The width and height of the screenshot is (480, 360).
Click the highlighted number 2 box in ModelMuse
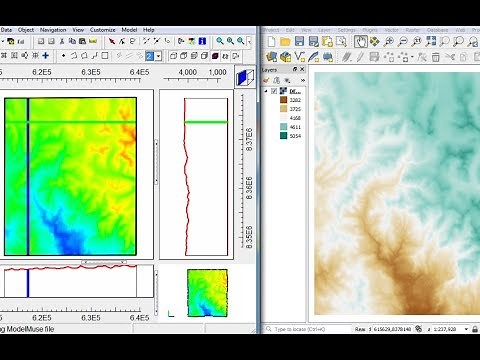pyautogui.click(x=150, y=56)
